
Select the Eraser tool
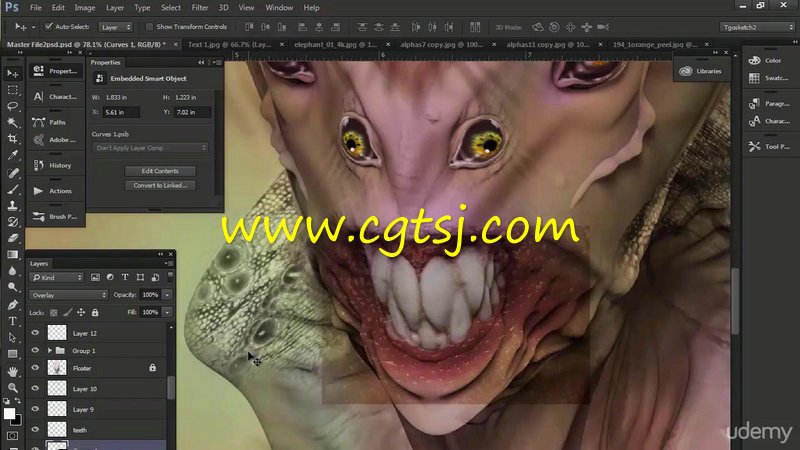point(13,238)
